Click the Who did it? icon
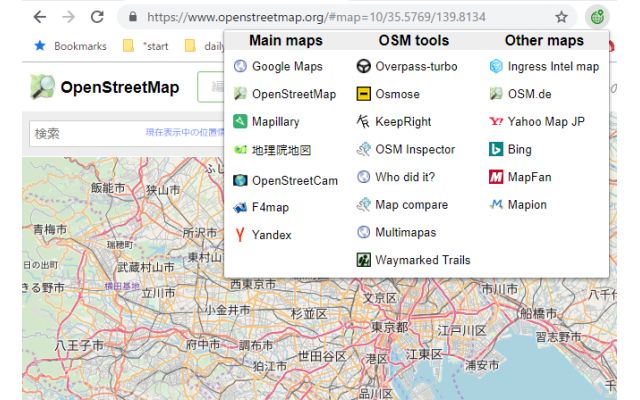Viewport: 640px width, 400px height. 363,177
